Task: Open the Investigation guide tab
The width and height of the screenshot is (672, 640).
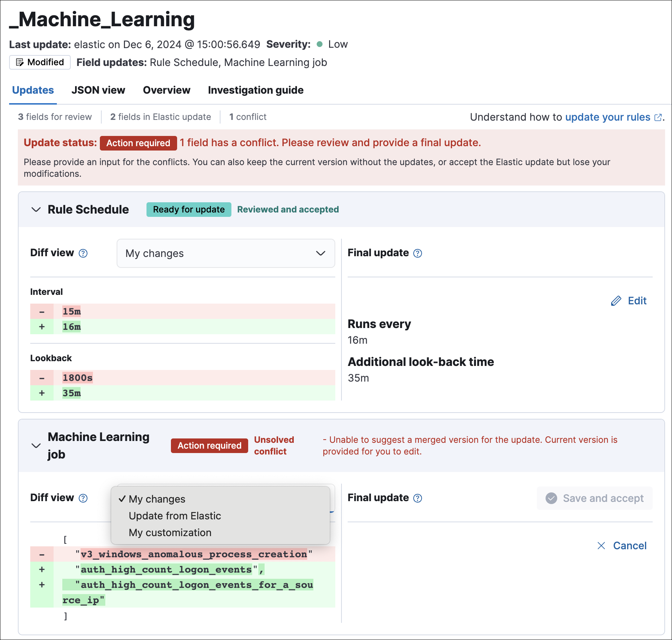Action: tap(255, 90)
